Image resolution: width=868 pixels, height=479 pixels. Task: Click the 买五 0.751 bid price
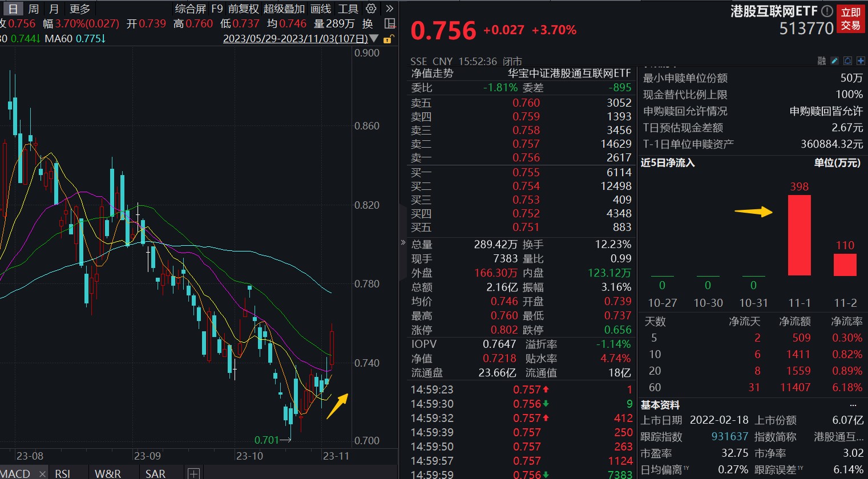click(x=526, y=227)
